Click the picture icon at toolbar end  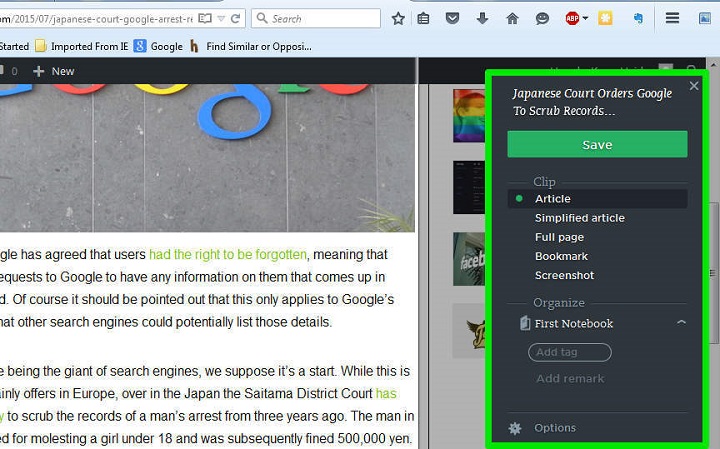[x=704, y=18]
